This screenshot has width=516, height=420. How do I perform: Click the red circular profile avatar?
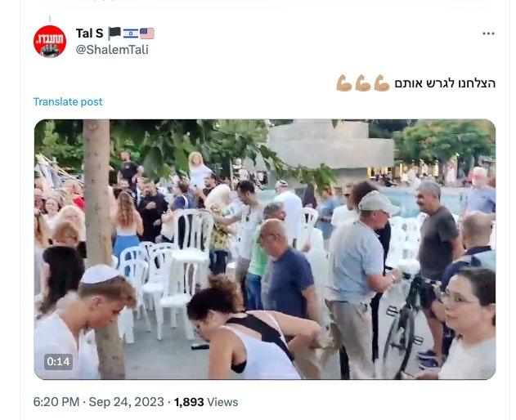(x=50, y=42)
